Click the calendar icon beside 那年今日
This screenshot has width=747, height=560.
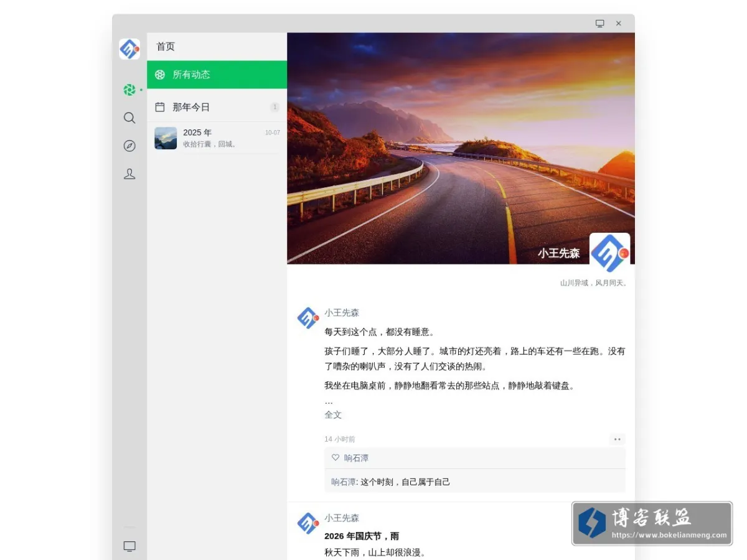160,107
